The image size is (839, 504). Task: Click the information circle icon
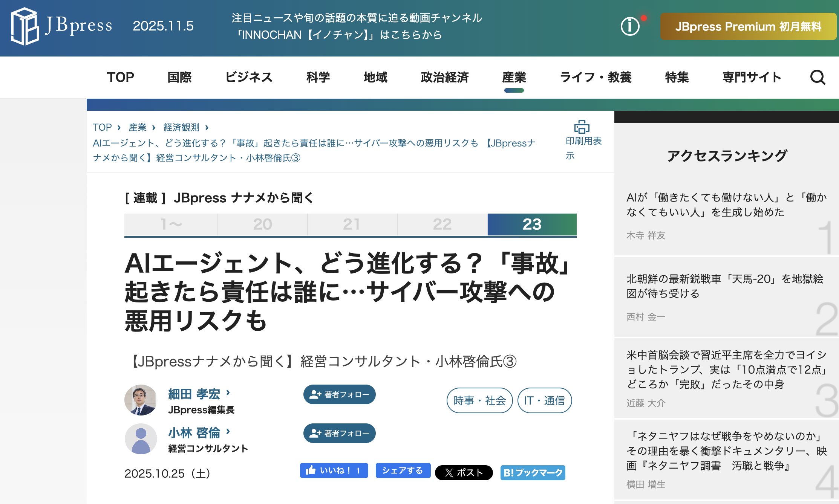(630, 26)
